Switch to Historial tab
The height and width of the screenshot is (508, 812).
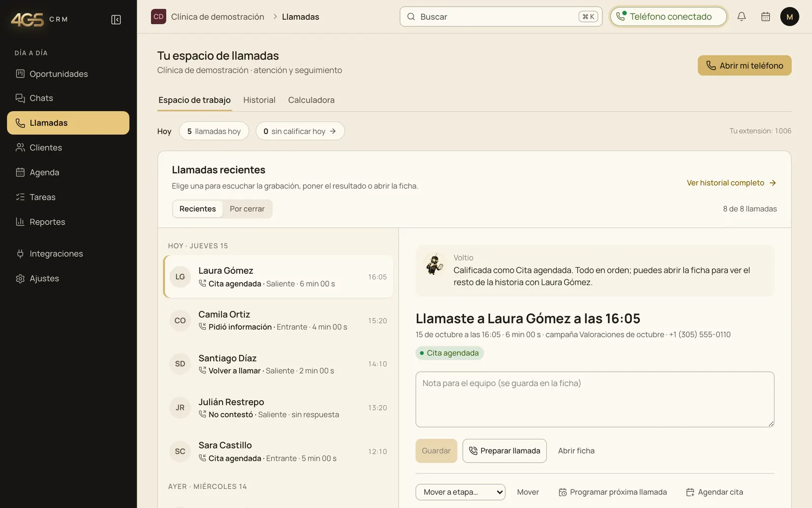(x=259, y=100)
